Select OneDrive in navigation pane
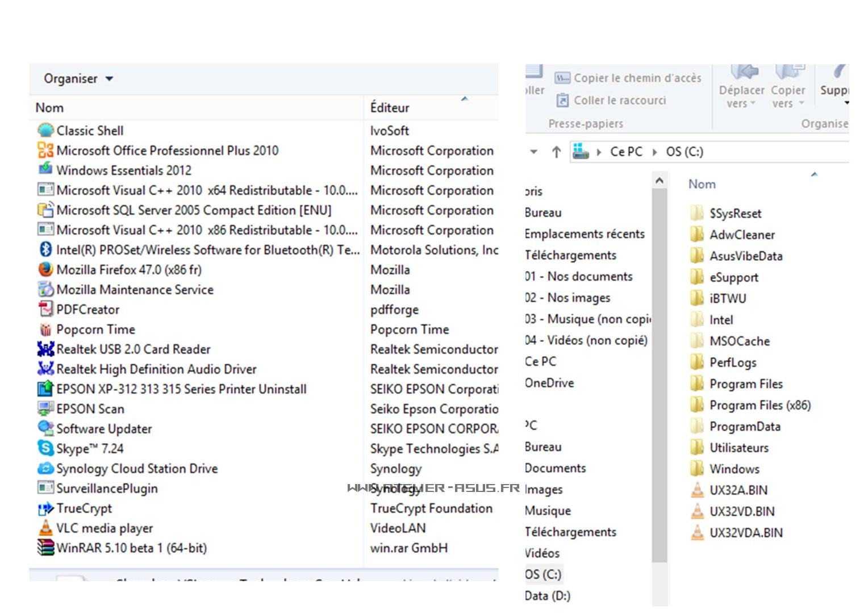Viewport: 868px width, 613px height. pyautogui.click(x=549, y=383)
